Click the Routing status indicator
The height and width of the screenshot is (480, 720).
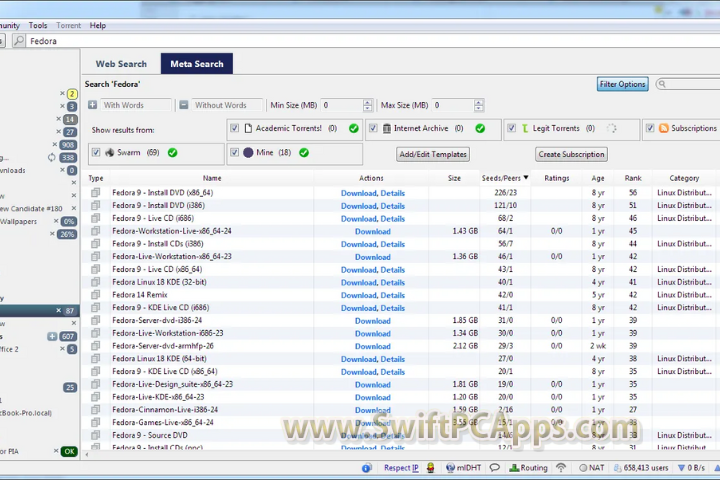pyautogui.click(x=529, y=468)
